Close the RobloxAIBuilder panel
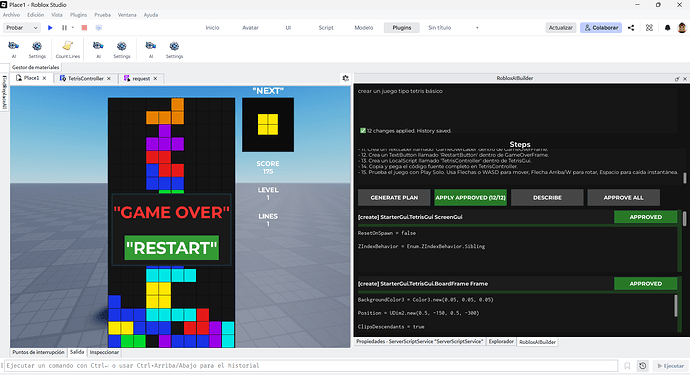The width and height of the screenshot is (690, 386). point(685,79)
